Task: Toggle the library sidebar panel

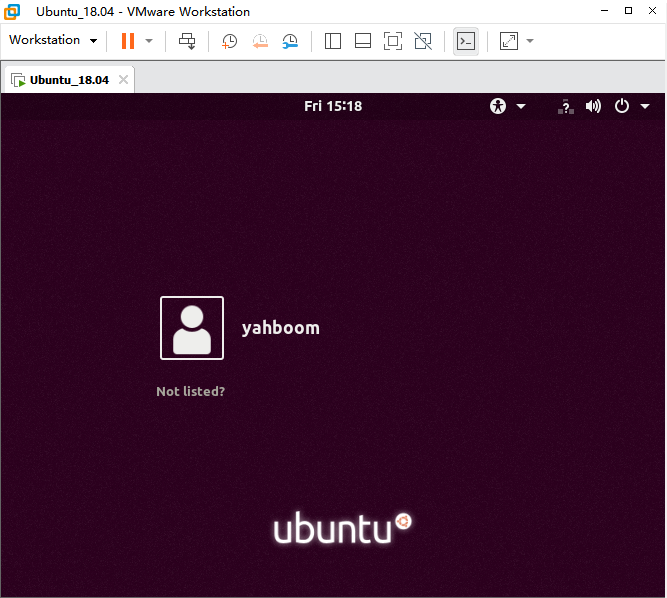Action: click(x=333, y=41)
